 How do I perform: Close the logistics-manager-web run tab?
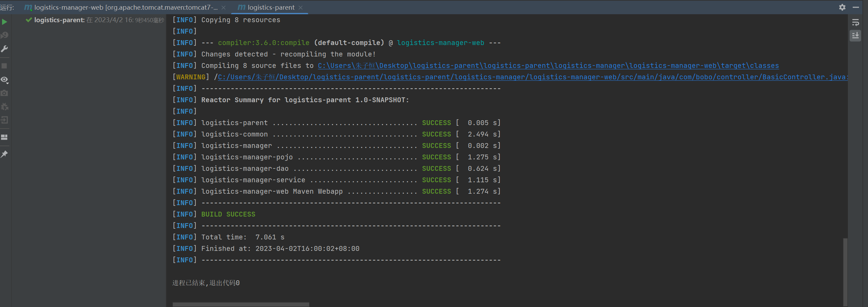(x=224, y=8)
